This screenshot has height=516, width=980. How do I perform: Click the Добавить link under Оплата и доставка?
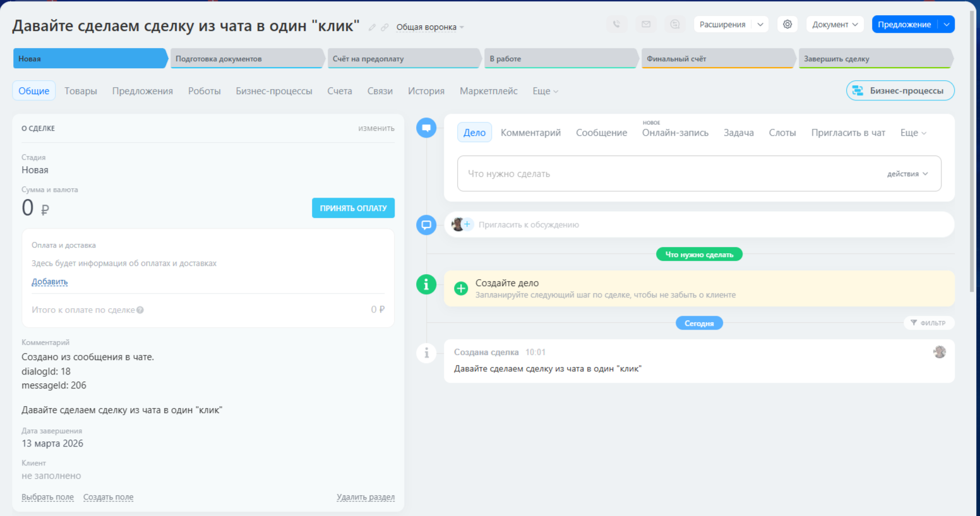pos(49,282)
